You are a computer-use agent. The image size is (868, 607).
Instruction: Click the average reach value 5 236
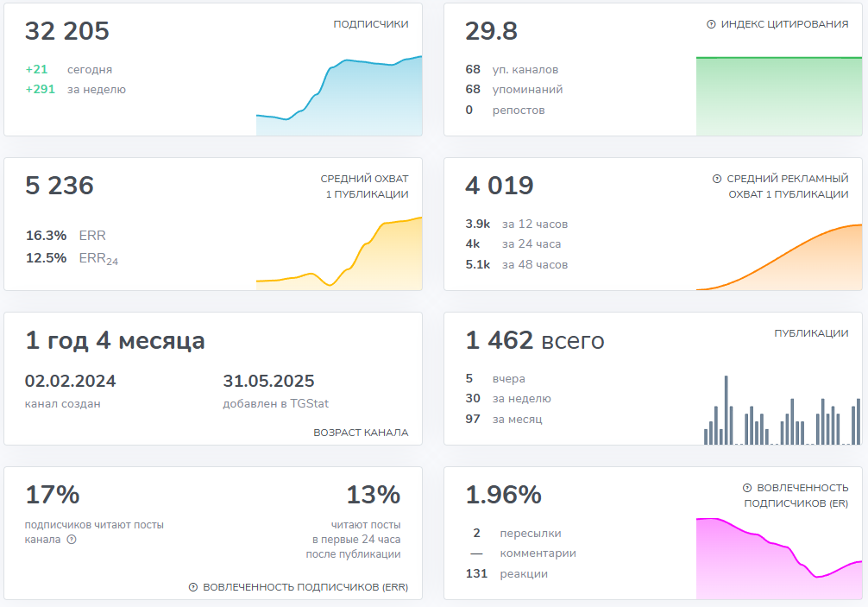[60, 186]
